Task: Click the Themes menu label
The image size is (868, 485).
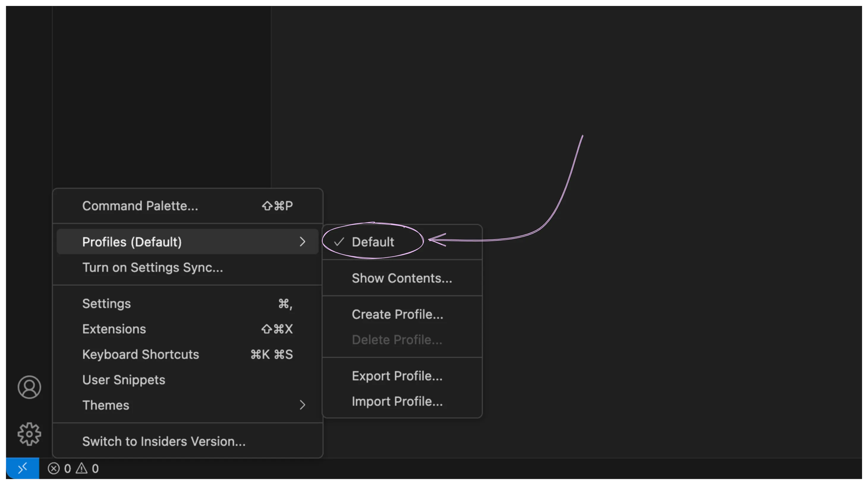Action: [x=106, y=405]
